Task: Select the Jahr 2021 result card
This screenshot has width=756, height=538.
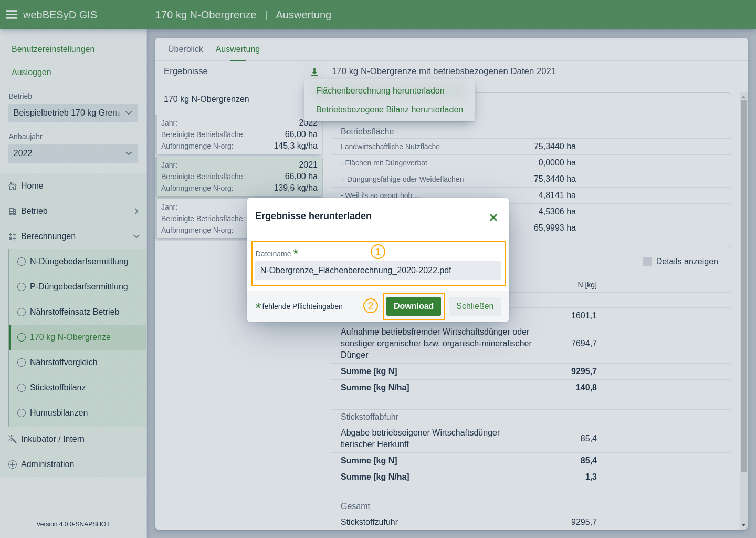Action: click(239, 177)
